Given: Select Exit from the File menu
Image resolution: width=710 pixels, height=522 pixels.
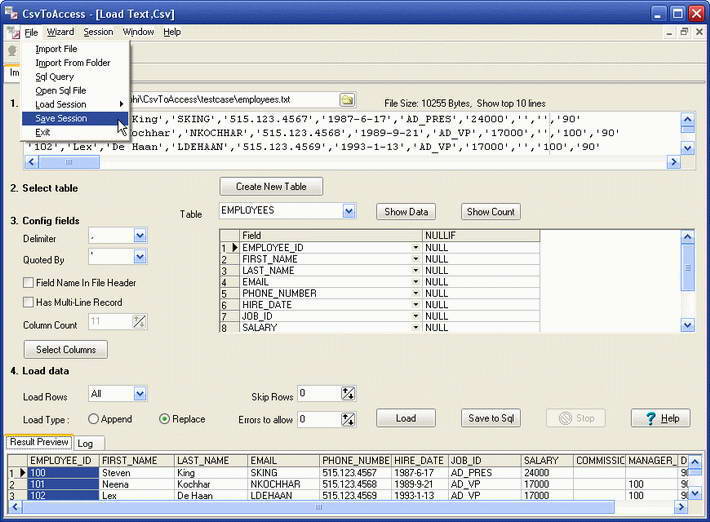Looking at the screenshot, I should (75, 132).
